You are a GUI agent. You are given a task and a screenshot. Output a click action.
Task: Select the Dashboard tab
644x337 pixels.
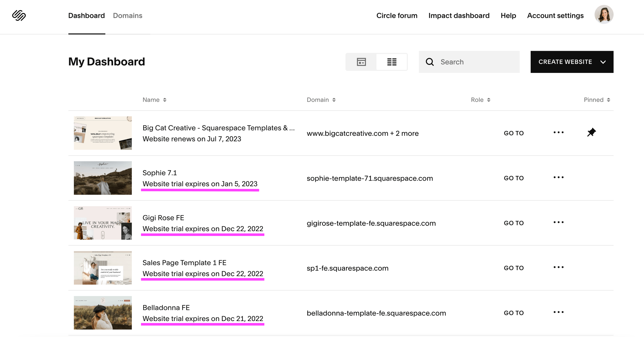coord(87,15)
